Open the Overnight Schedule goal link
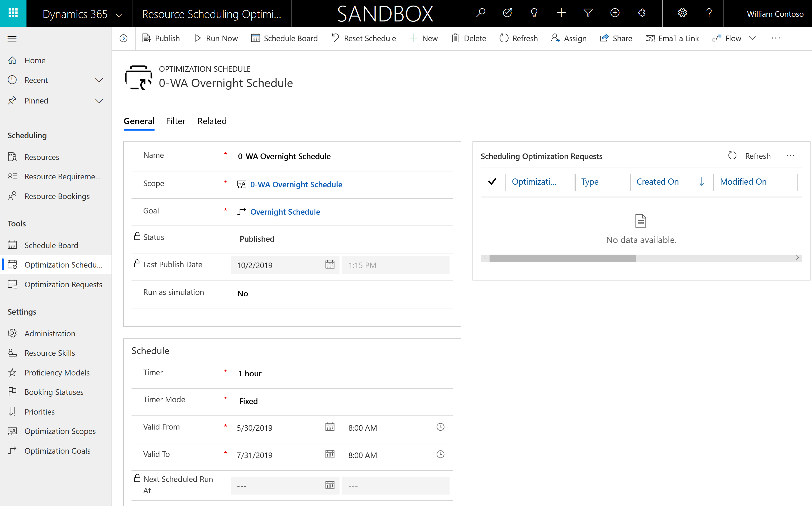812x506 pixels. tap(285, 211)
